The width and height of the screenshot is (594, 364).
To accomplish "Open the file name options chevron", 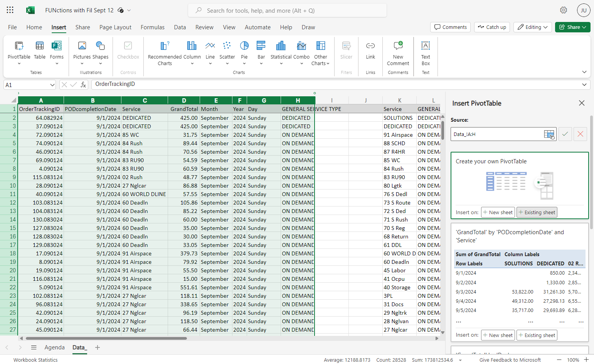I will point(129,10).
